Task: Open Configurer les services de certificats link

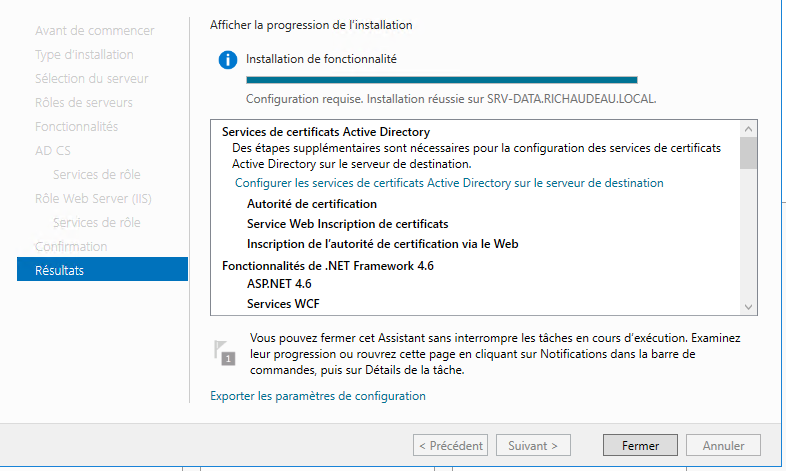Action: (449, 183)
